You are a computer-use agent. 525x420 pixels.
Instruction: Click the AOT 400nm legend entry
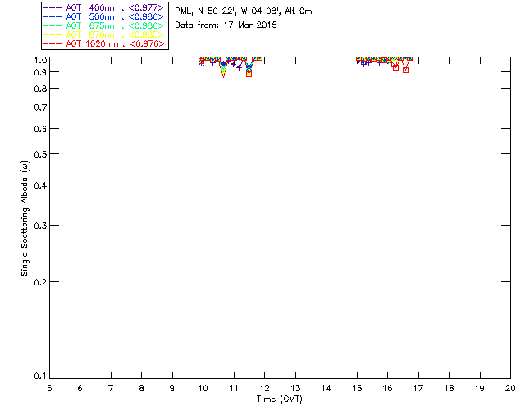(103, 7)
